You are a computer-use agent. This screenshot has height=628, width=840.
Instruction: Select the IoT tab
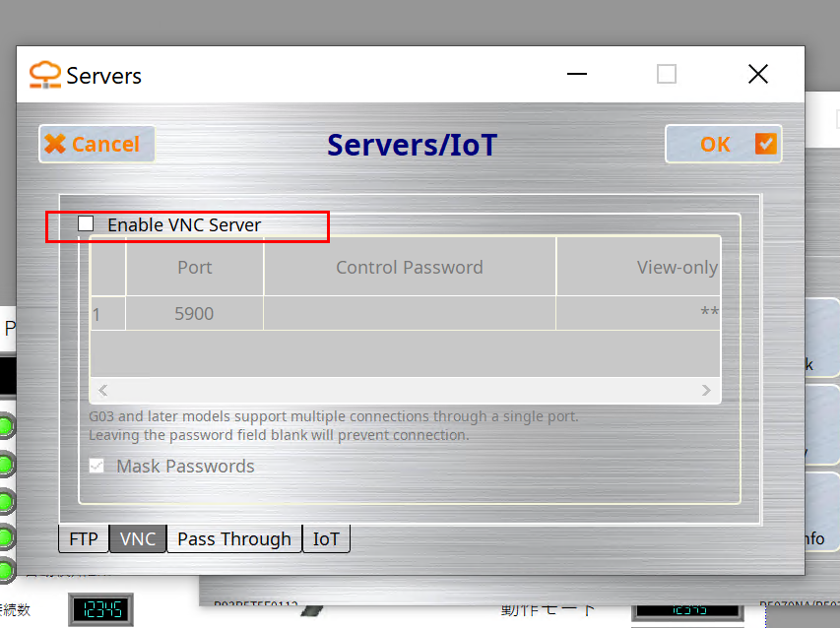pos(326,538)
